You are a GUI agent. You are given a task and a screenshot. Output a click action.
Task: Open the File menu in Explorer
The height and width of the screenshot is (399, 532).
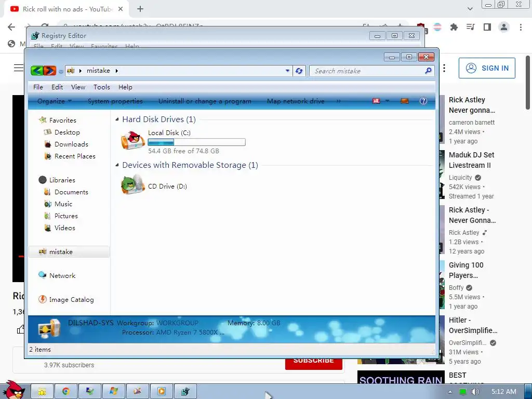(x=38, y=87)
